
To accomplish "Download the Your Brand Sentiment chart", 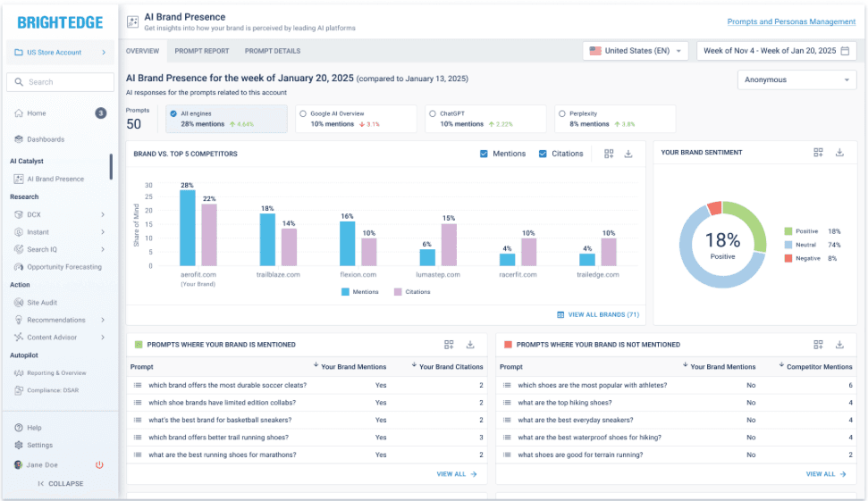I will pyautogui.click(x=839, y=153).
